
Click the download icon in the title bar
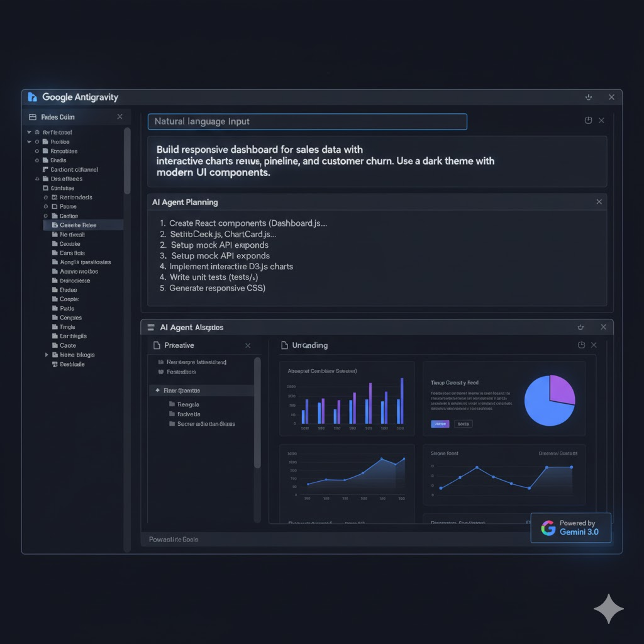click(x=589, y=97)
